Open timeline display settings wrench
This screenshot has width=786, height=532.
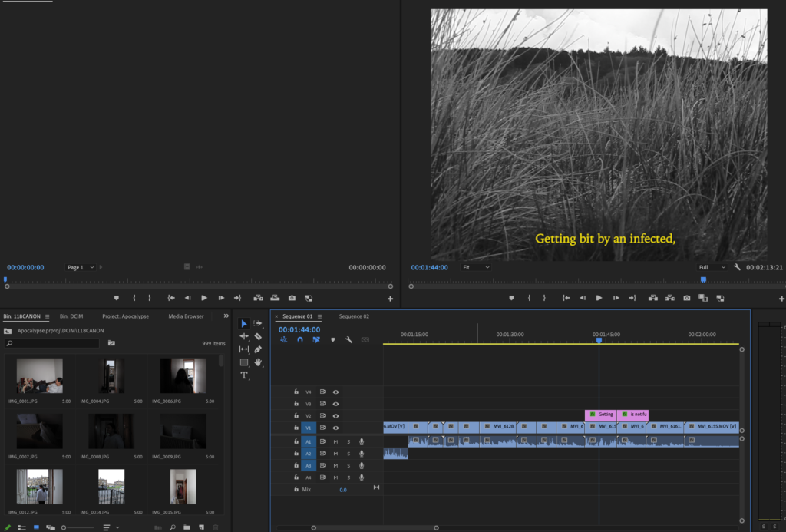[x=348, y=339]
